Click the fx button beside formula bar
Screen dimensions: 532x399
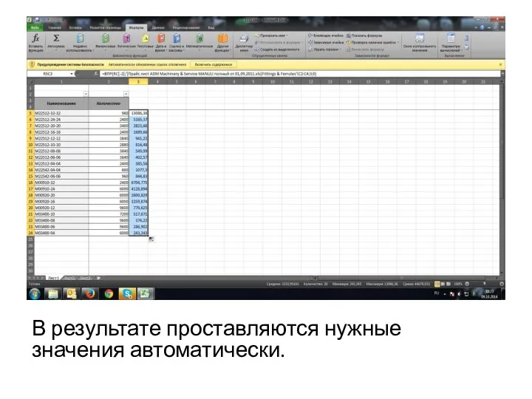pyautogui.click(x=96, y=74)
